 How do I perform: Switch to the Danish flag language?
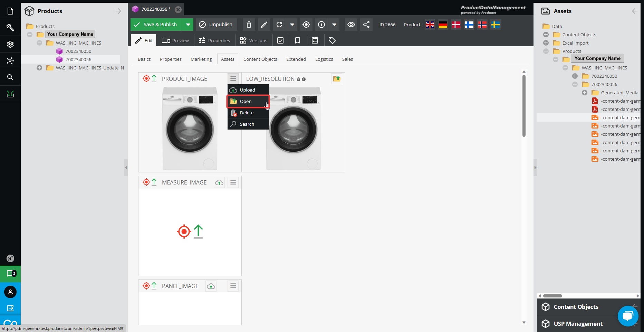click(456, 25)
